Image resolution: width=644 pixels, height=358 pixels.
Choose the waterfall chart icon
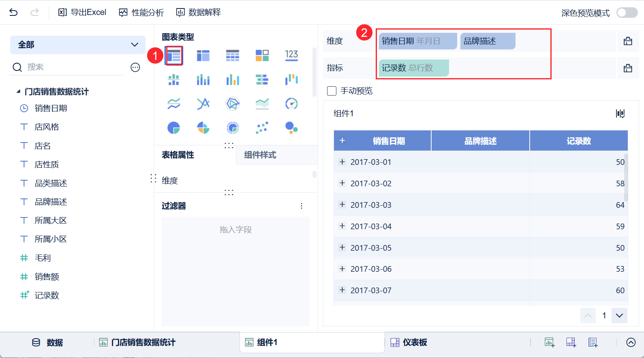291,80
